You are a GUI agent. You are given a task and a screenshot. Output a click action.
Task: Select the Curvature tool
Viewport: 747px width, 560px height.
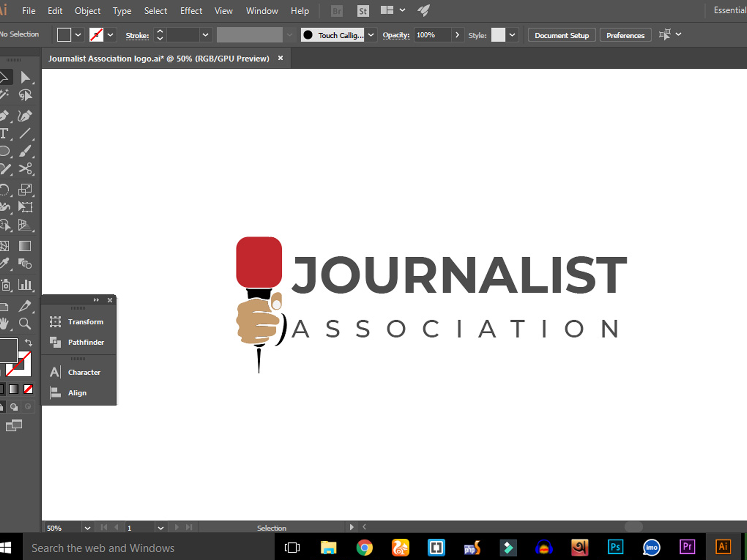(25, 116)
